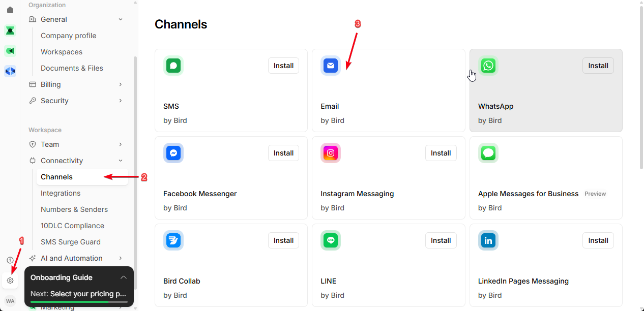Image resolution: width=644 pixels, height=311 pixels.
Task: Open Workspaces settings
Action: (x=62, y=52)
